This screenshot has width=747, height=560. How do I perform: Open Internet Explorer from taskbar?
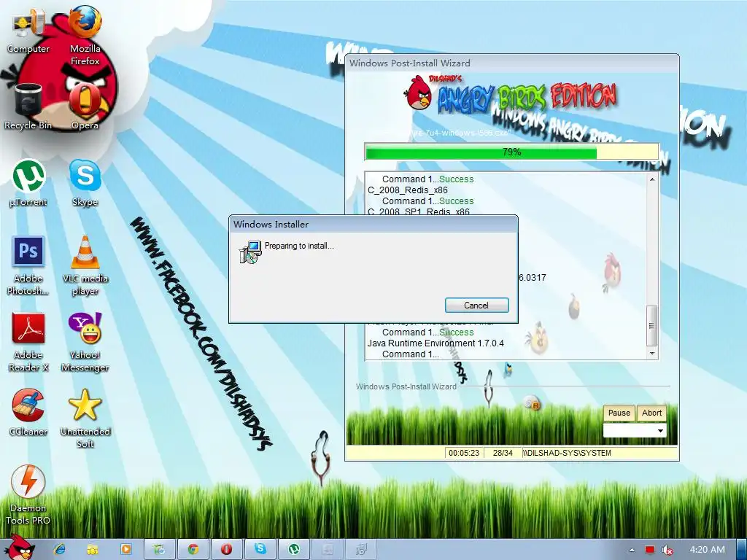coord(60,549)
